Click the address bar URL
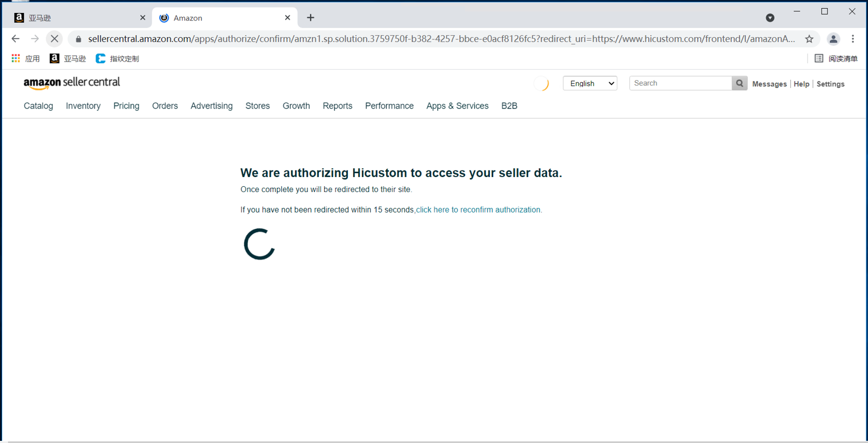868x443 pixels. pos(441,39)
